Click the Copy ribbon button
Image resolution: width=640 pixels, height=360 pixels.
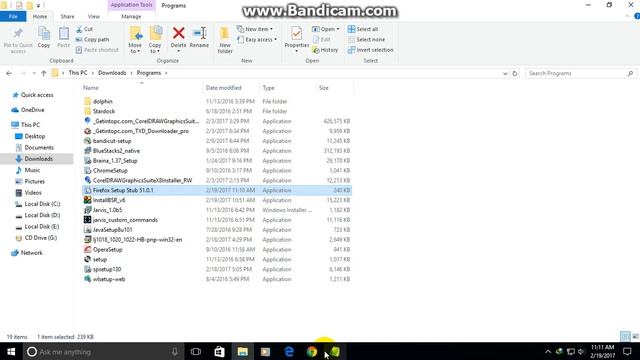[44, 38]
